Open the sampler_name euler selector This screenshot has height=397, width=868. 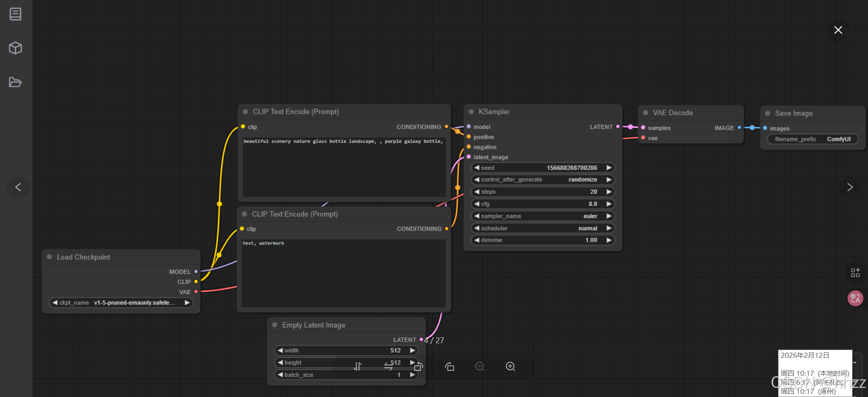point(543,216)
